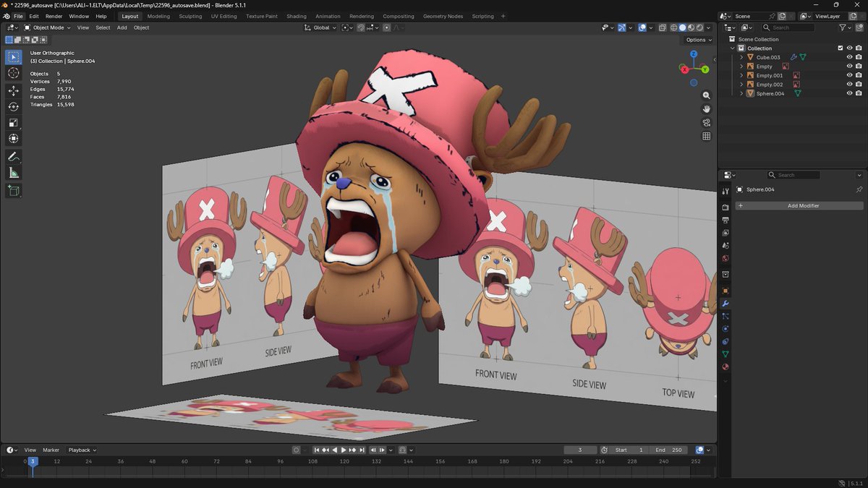This screenshot has width=868, height=488.
Task: Select the Cursor tool in the viewport toolbar
Action: pos(14,73)
